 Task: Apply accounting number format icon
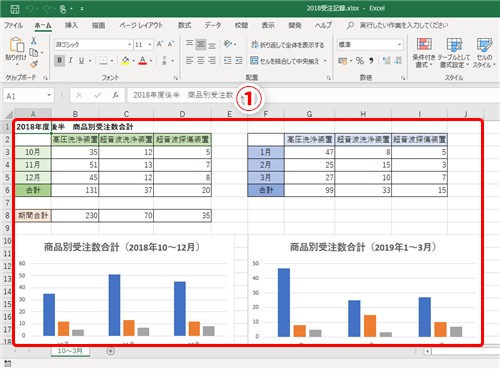coord(342,61)
